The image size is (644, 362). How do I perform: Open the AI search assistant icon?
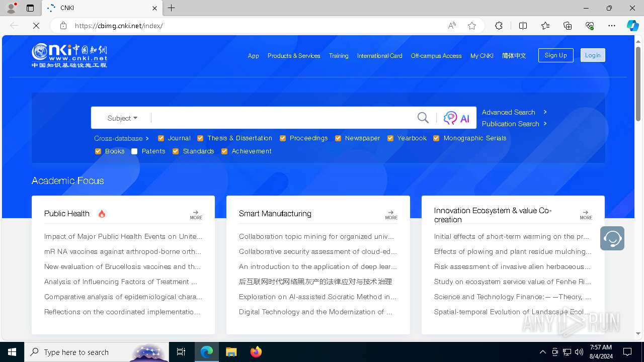pos(456,118)
